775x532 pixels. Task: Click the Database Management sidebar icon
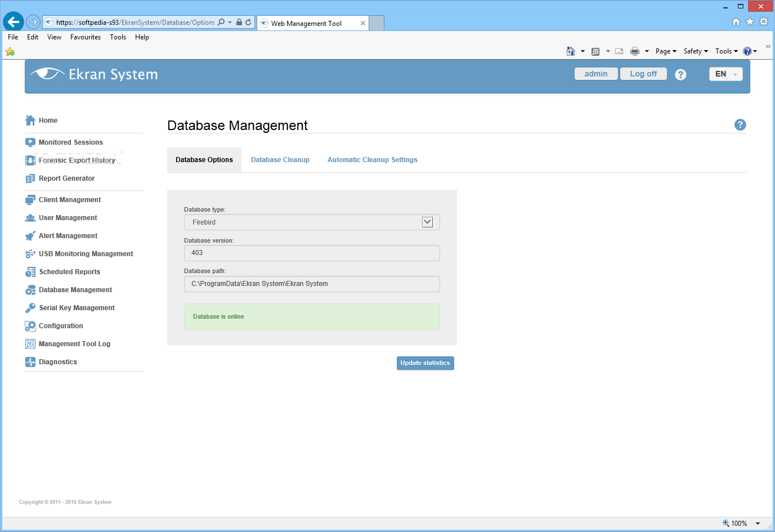tap(30, 290)
